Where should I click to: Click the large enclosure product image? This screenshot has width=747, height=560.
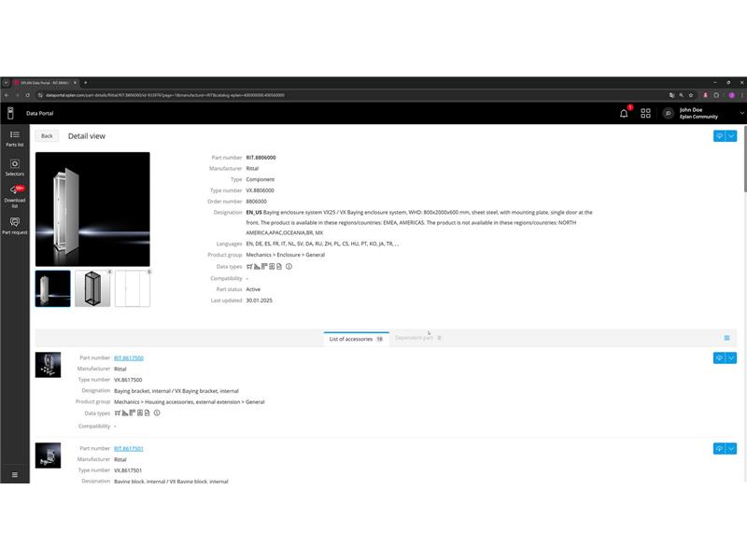(92, 209)
